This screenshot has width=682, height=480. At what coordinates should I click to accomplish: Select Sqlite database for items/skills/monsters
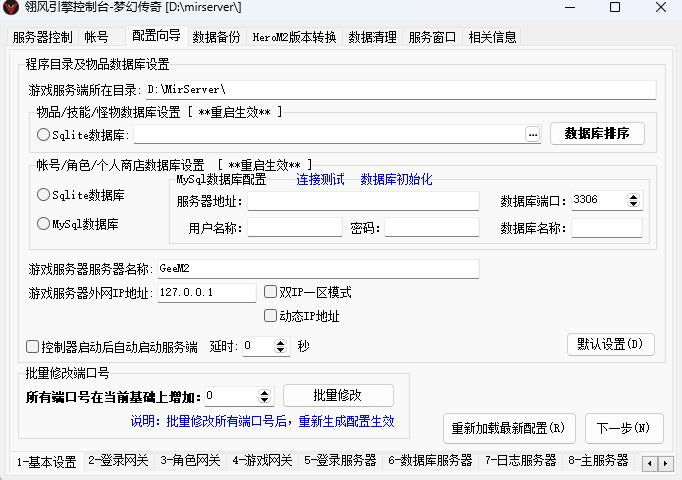(x=43, y=134)
